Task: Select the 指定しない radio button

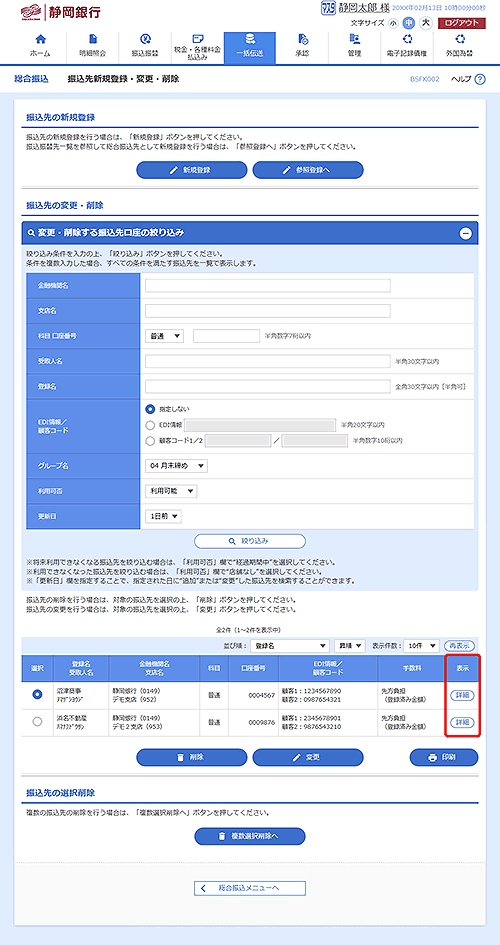Action: click(150, 409)
